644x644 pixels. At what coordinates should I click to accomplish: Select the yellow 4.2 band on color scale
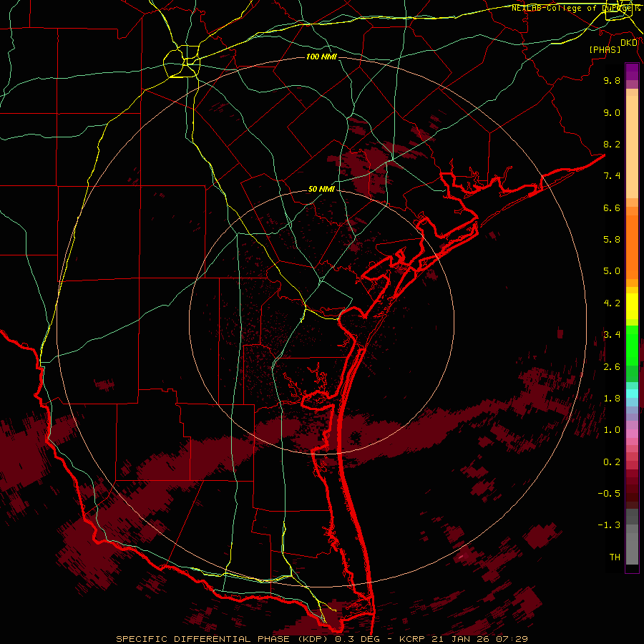click(632, 306)
